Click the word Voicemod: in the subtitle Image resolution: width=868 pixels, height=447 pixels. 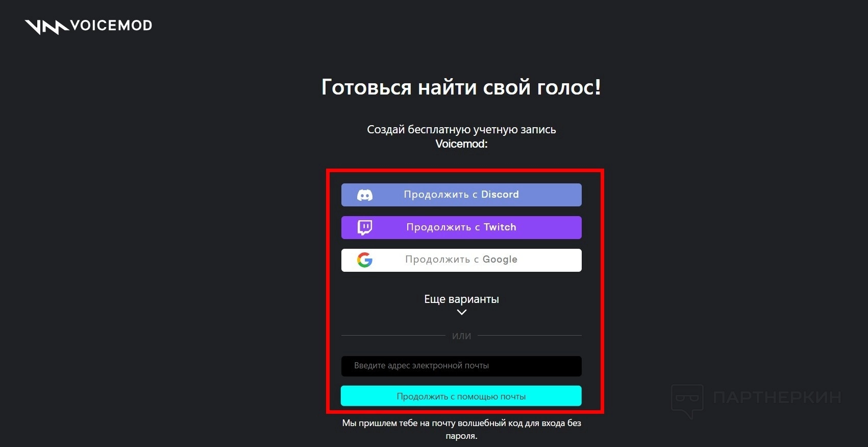click(x=461, y=144)
